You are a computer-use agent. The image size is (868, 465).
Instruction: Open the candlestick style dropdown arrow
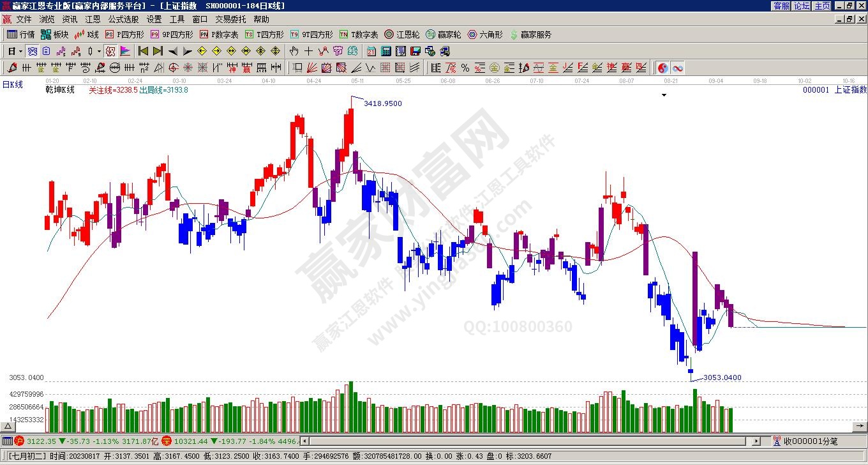click(x=99, y=51)
